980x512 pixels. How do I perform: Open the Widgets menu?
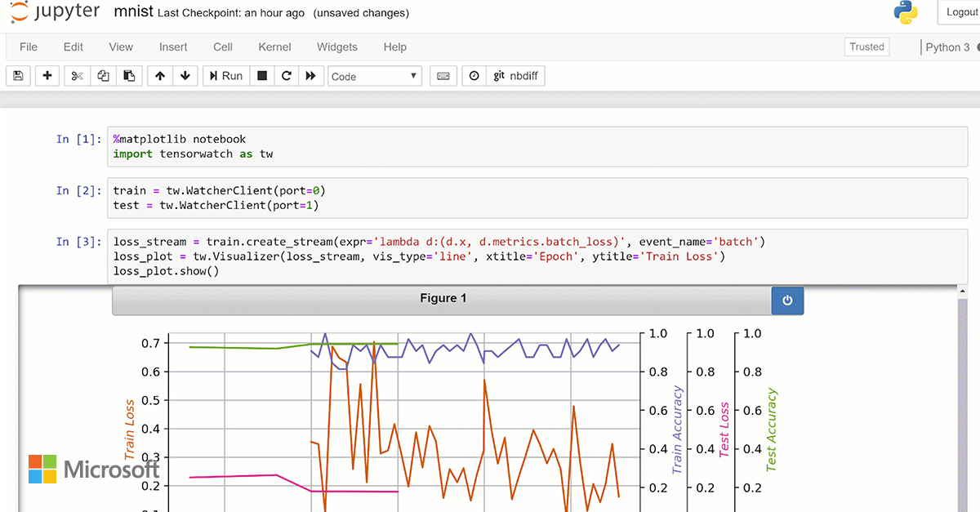pyautogui.click(x=337, y=47)
